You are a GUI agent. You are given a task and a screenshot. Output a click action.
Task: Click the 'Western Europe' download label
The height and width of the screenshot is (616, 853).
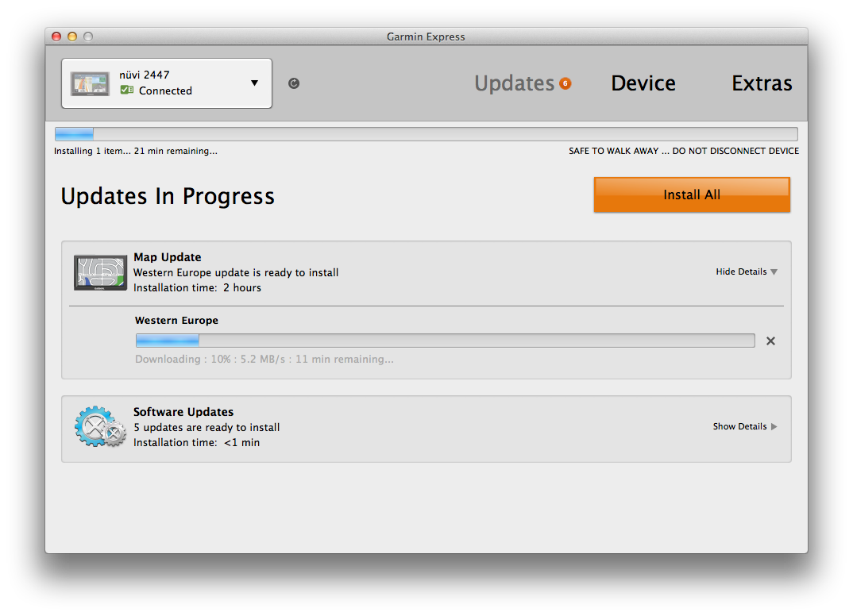point(177,320)
